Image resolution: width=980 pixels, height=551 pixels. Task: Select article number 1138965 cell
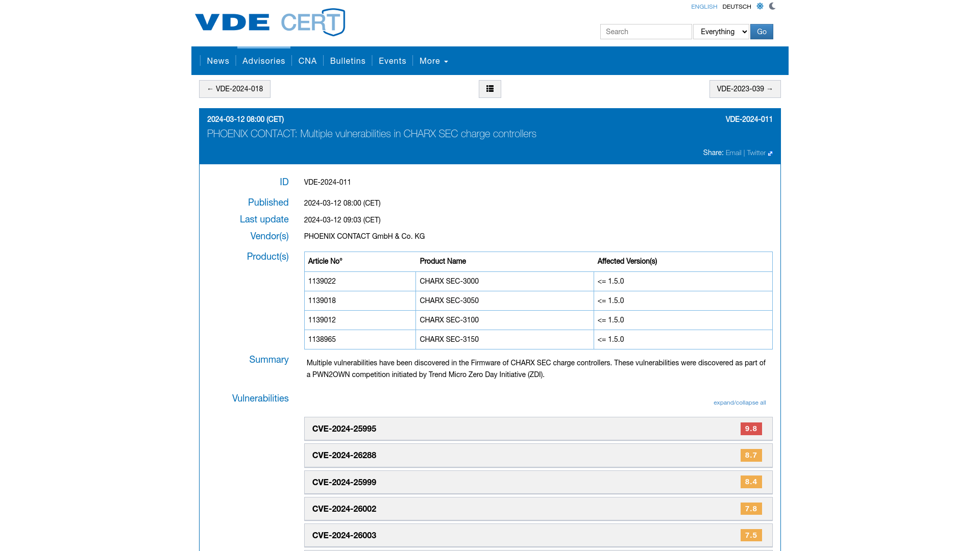(360, 339)
